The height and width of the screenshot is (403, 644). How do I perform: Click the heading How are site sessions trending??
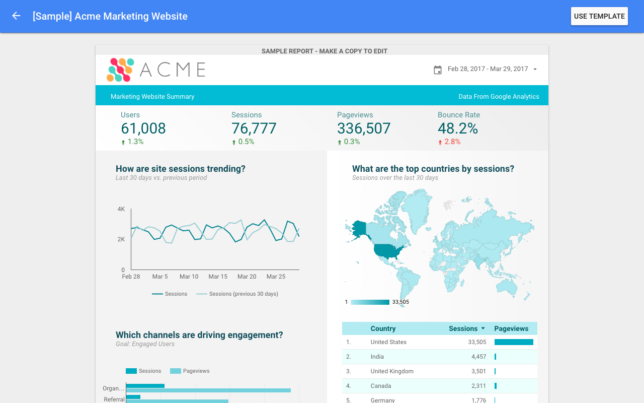tap(180, 169)
